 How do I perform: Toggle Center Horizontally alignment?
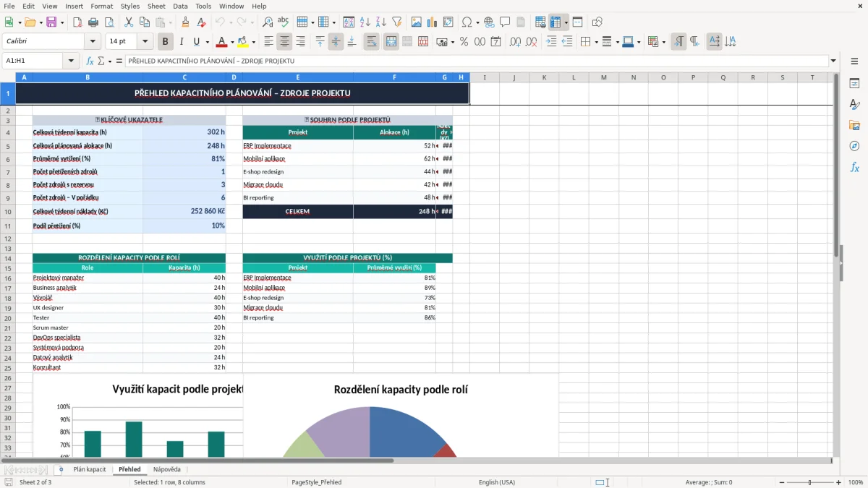pos(284,42)
